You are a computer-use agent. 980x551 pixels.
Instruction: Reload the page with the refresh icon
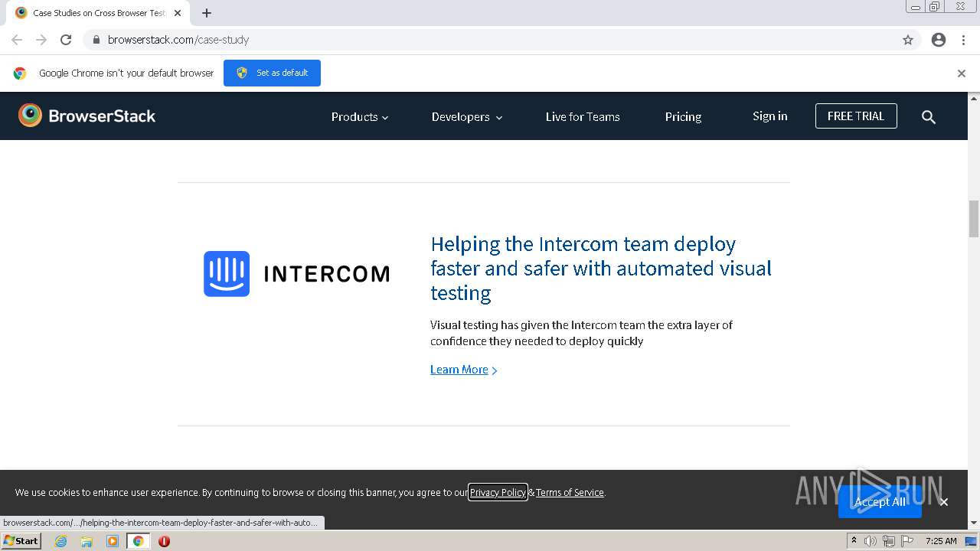(66, 40)
